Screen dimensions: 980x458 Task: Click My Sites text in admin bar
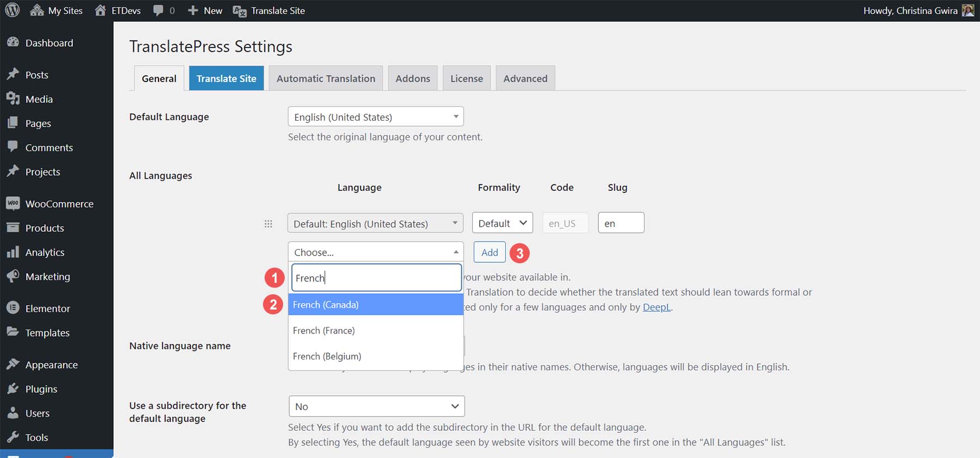pos(65,10)
